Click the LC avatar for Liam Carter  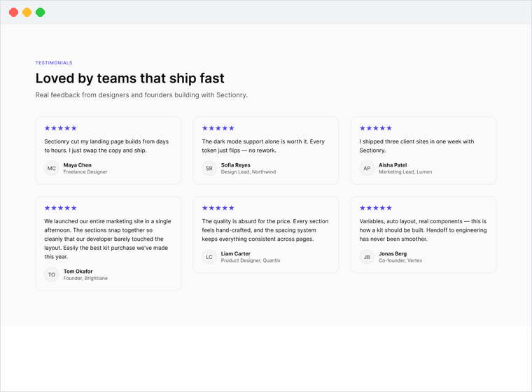pos(209,257)
